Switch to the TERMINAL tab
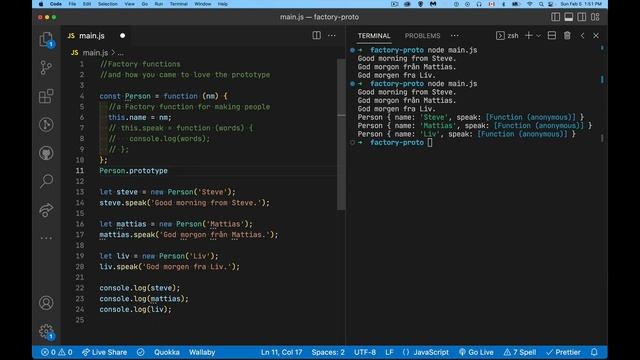 pos(374,36)
